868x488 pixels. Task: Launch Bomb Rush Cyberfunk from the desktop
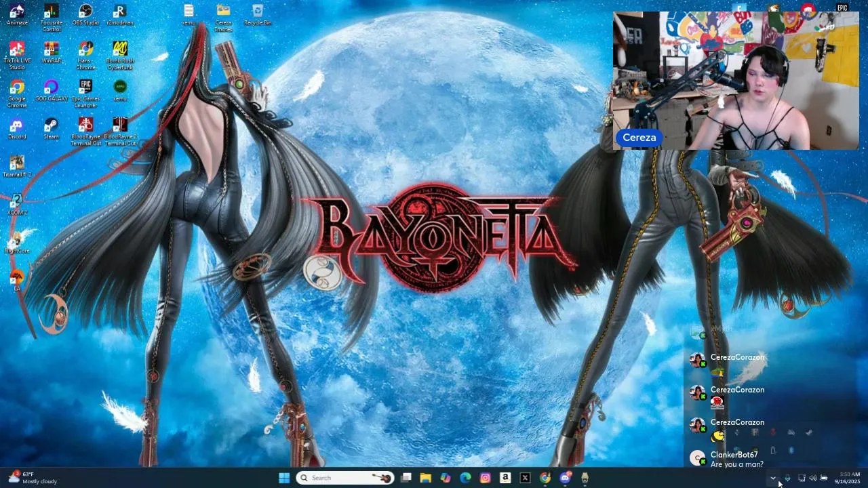click(x=120, y=56)
